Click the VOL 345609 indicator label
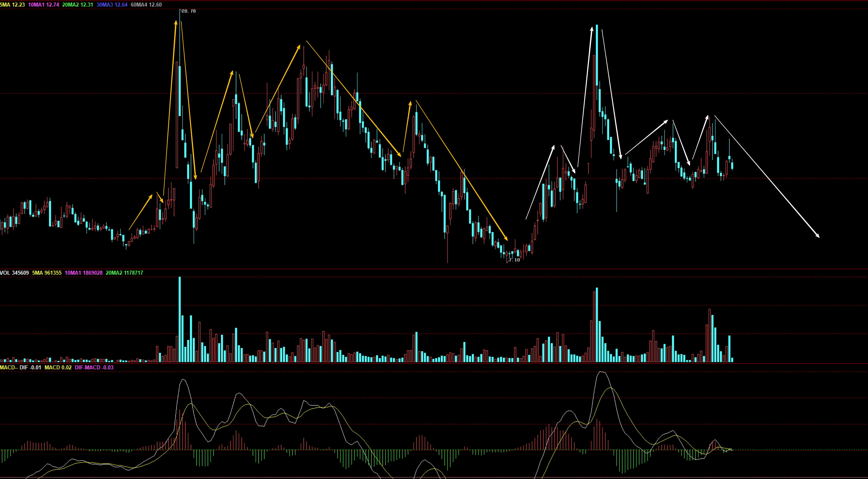Viewport: 868px width, 479px height. (14, 273)
